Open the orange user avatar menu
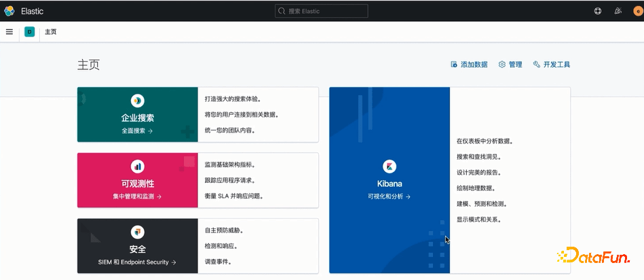The width and height of the screenshot is (644, 280). point(639,11)
